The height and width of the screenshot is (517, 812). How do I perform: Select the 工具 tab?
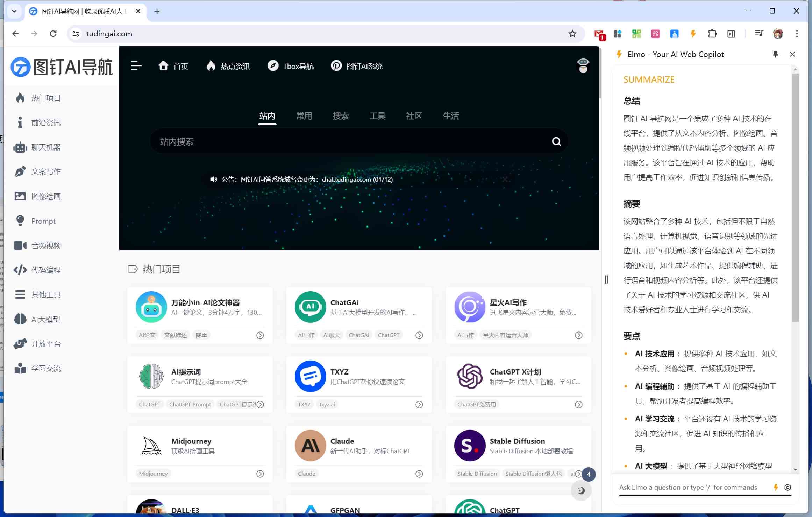[377, 116]
